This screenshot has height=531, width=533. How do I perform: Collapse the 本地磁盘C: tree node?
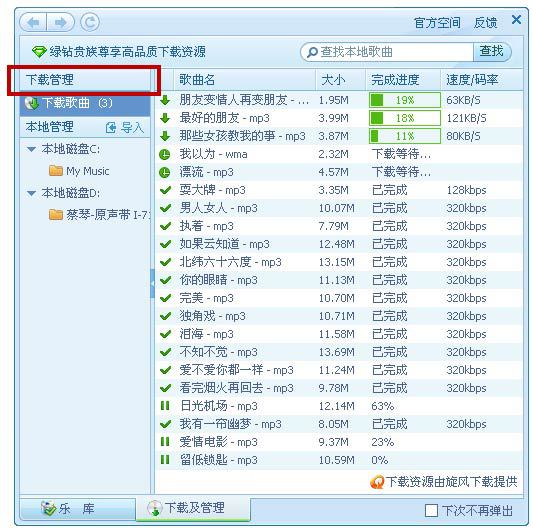click(x=31, y=149)
